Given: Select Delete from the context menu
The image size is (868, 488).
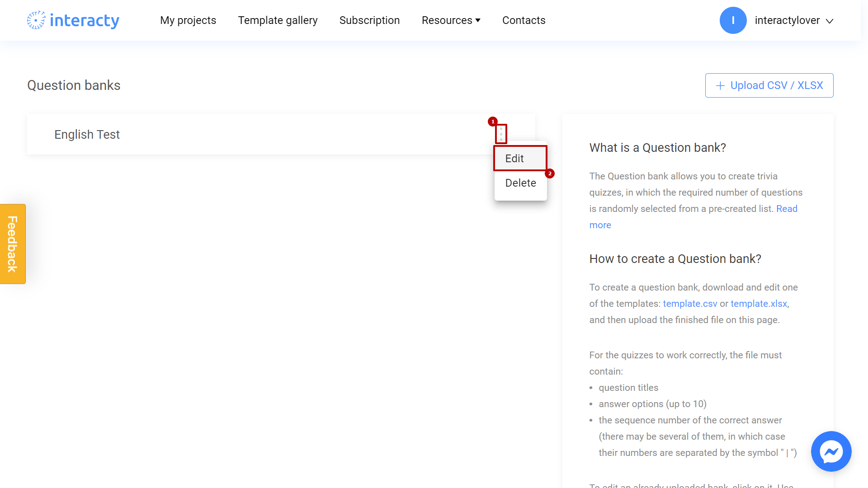Looking at the screenshot, I should [x=520, y=183].
